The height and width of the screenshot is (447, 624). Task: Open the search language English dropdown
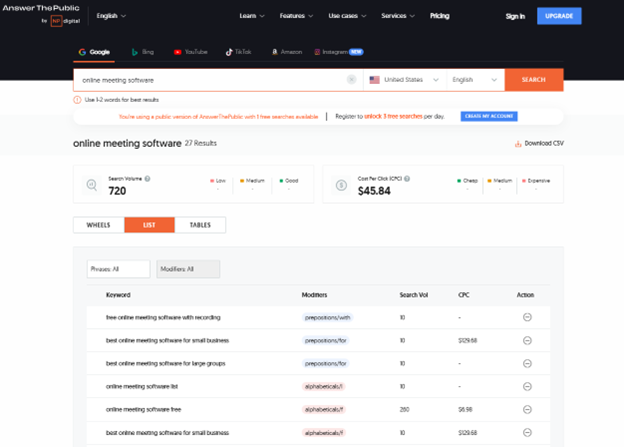tap(475, 80)
